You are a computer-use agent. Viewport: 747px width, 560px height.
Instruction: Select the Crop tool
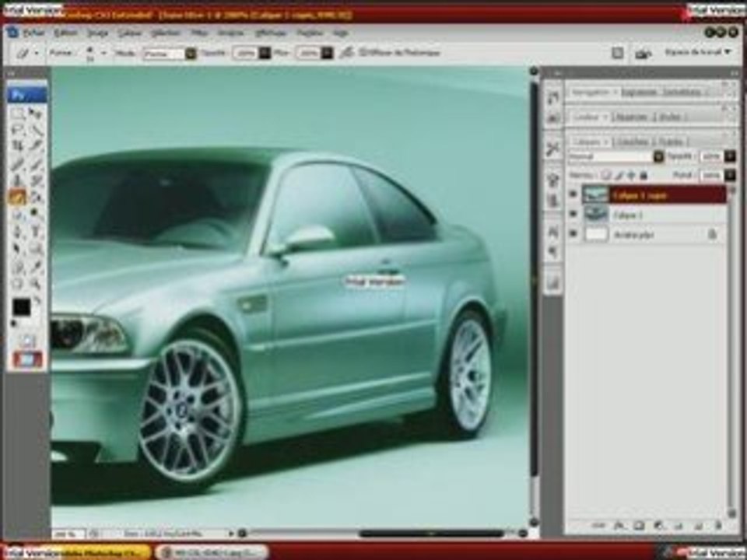[x=18, y=145]
